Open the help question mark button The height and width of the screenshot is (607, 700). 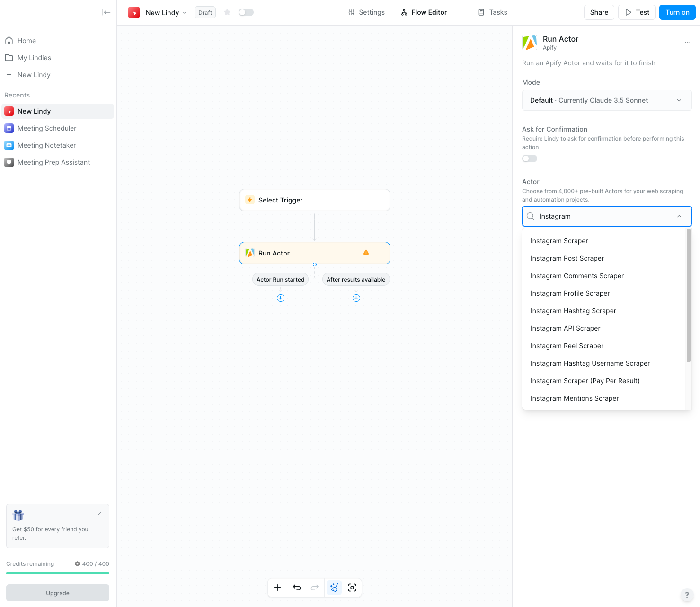[687, 595]
